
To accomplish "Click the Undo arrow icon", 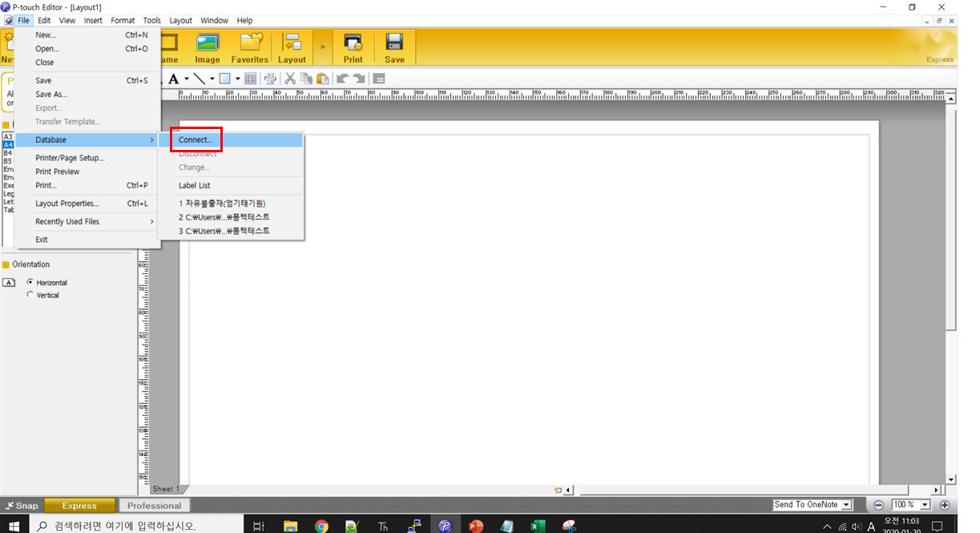I will [x=342, y=79].
